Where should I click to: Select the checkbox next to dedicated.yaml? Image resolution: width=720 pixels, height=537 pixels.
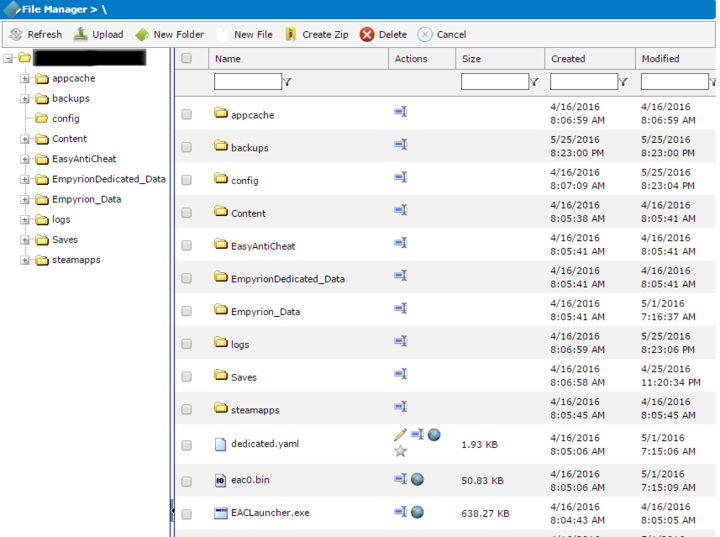[x=186, y=445]
